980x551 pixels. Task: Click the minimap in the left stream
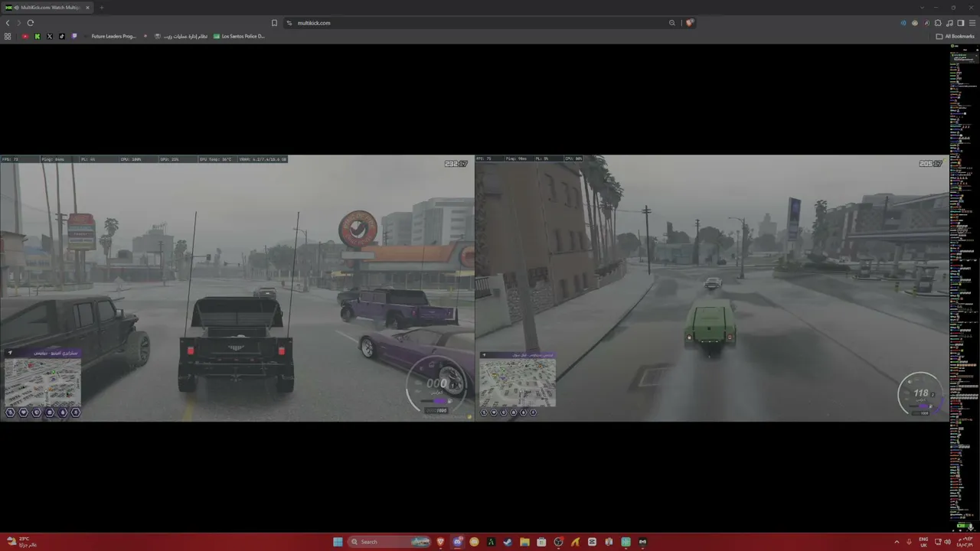click(x=43, y=382)
